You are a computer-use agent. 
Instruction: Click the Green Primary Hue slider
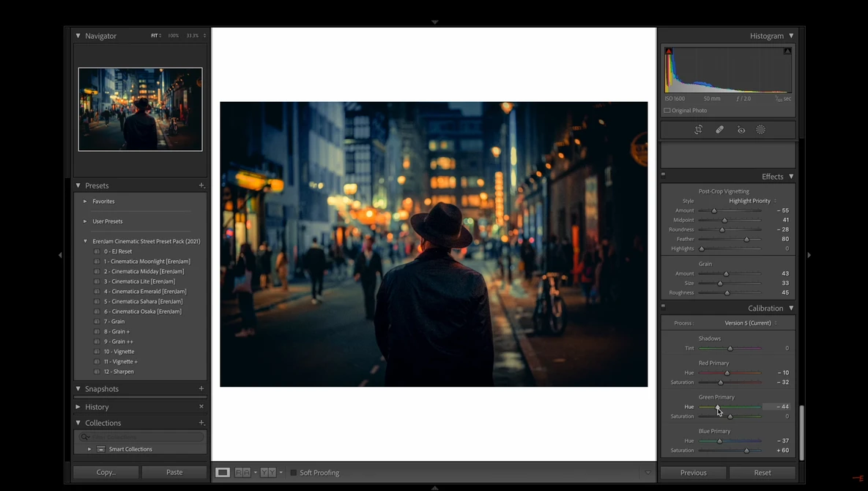[x=730, y=407]
